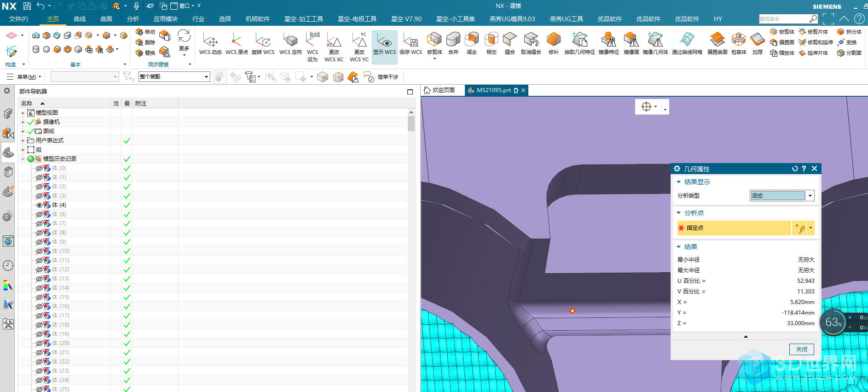The height and width of the screenshot is (392, 868).
Task: Switch to the 曲面 ribbon tab
Action: (106, 19)
